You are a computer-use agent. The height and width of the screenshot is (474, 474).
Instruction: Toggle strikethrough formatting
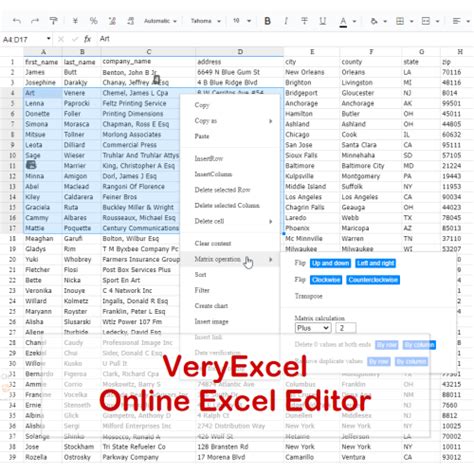point(304,21)
